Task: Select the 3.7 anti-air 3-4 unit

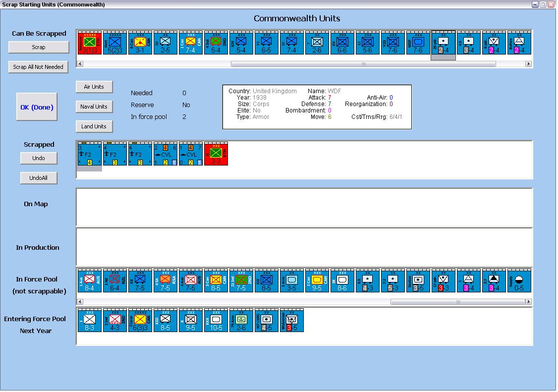Action: [x=494, y=280]
